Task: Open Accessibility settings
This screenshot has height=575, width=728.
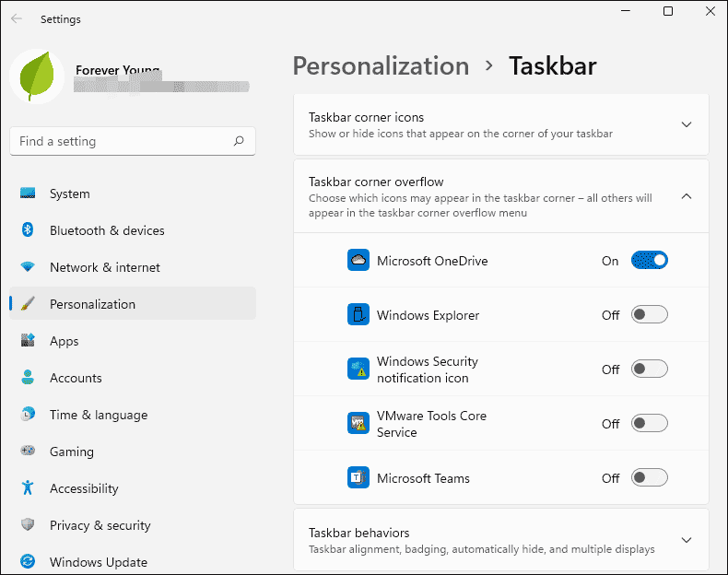Action: (x=133, y=487)
